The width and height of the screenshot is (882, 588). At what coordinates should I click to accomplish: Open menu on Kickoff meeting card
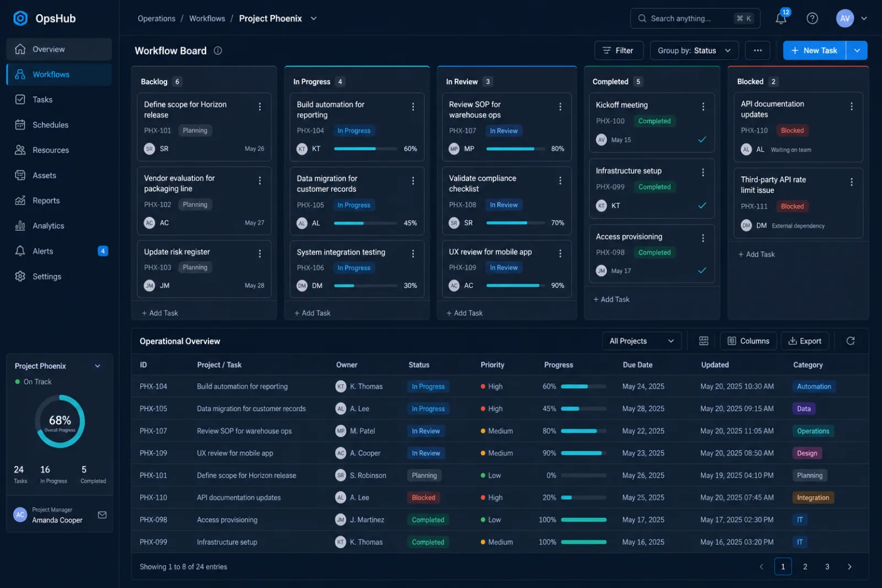click(x=703, y=107)
